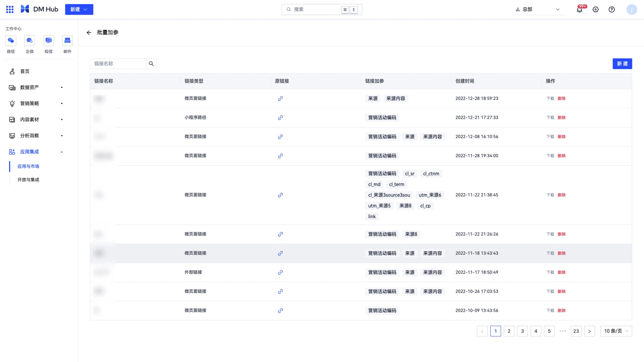Go to page 3 of results

coord(522,331)
